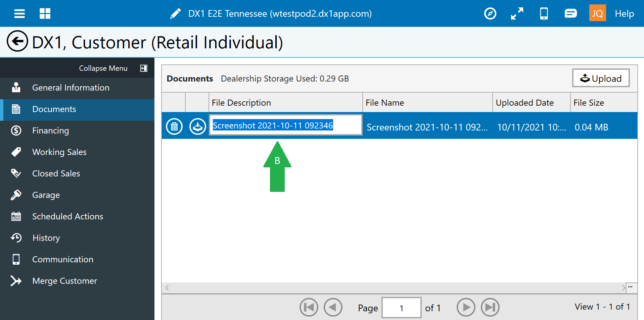
Task: Open the Help link
Action: pyautogui.click(x=625, y=14)
